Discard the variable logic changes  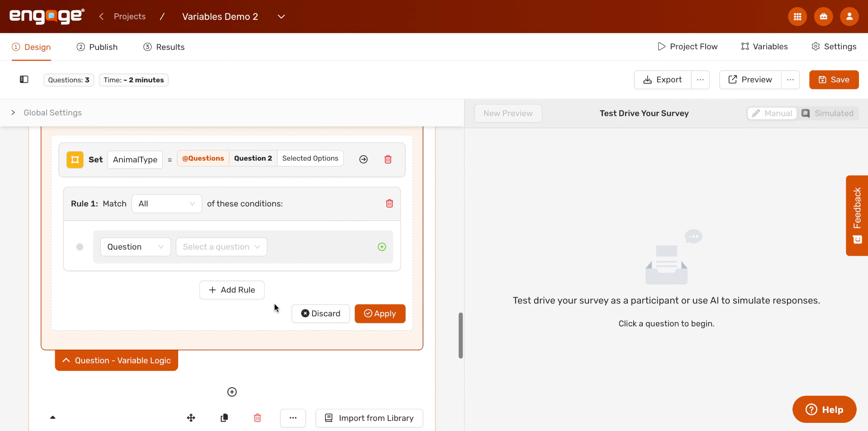(x=321, y=313)
